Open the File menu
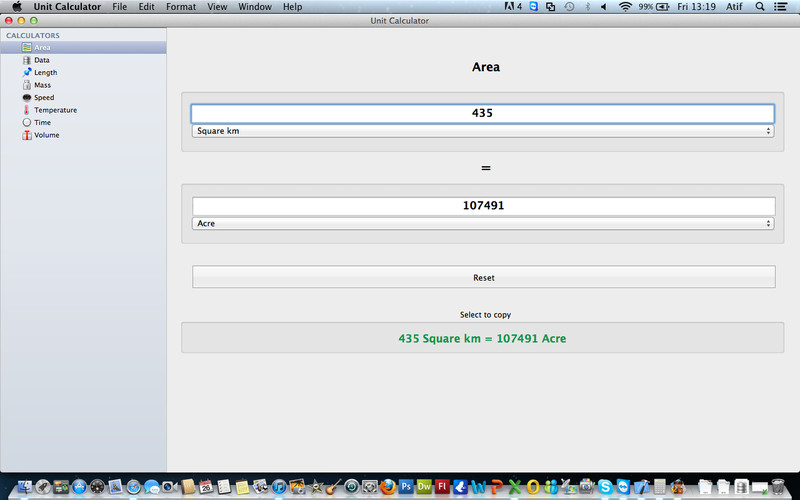 119,7
